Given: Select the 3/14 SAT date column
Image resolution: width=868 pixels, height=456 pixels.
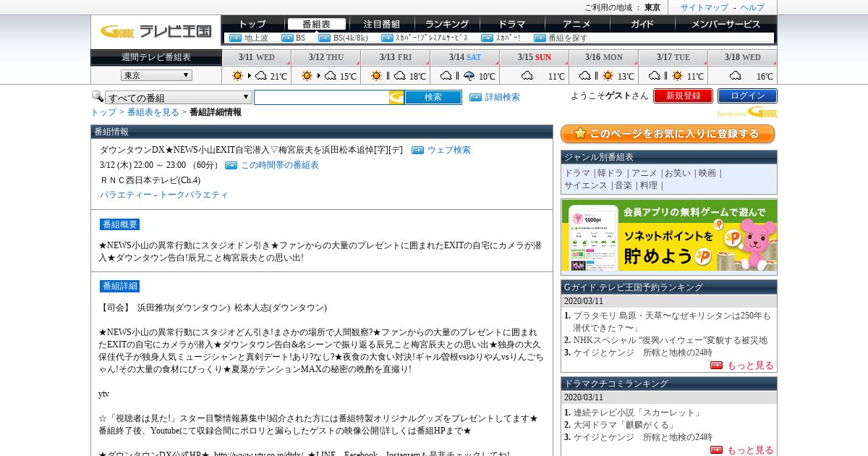Looking at the screenshot, I should click(x=464, y=57).
